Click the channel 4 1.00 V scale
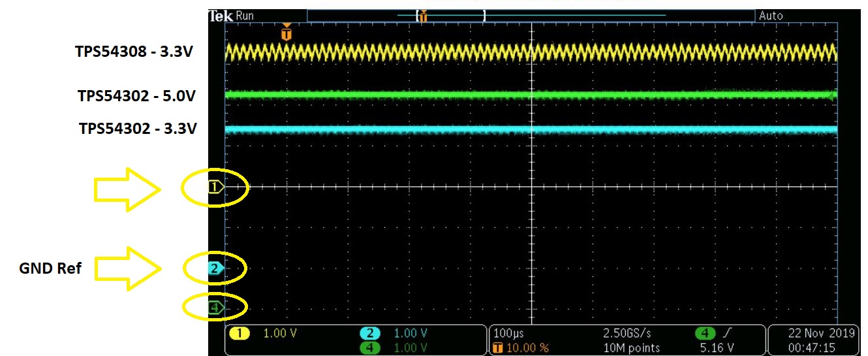This screenshot has width=868, height=356. coord(411,348)
